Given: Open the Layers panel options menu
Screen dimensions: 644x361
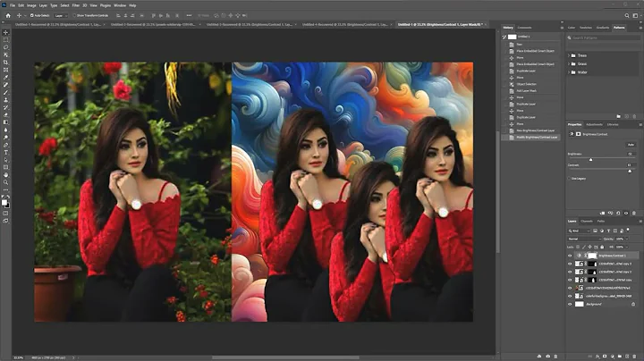Looking at the screenshot, I should coord(640,221).
